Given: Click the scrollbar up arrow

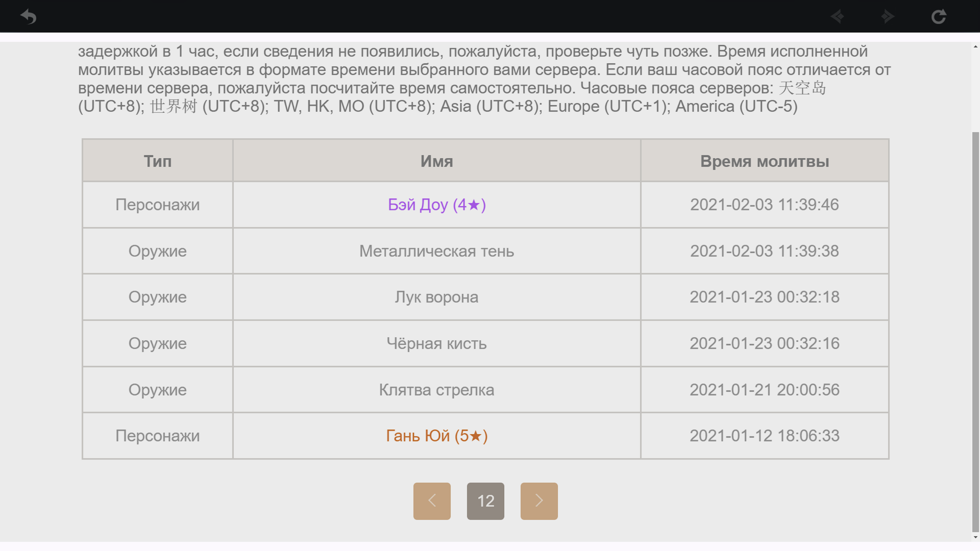Looking at the screenshot, I should coord(975,47).
